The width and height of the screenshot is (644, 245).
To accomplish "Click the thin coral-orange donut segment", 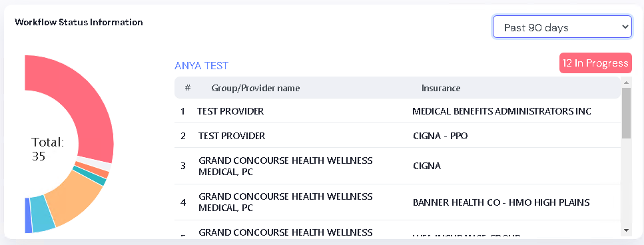I will coord(93,170).
